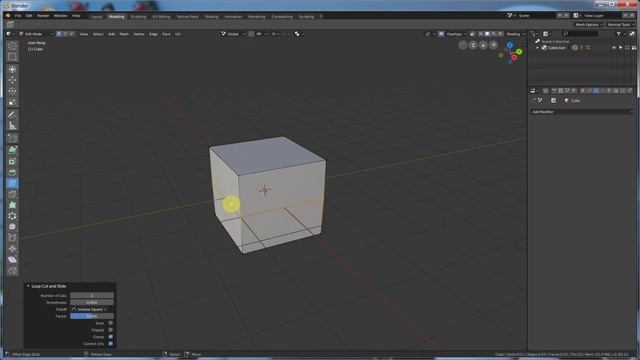Viewport: 640px width, 360px height.
Task: Open the active Modifiers wrench tab
Action: pyautogui.click(x=596, y=91)
